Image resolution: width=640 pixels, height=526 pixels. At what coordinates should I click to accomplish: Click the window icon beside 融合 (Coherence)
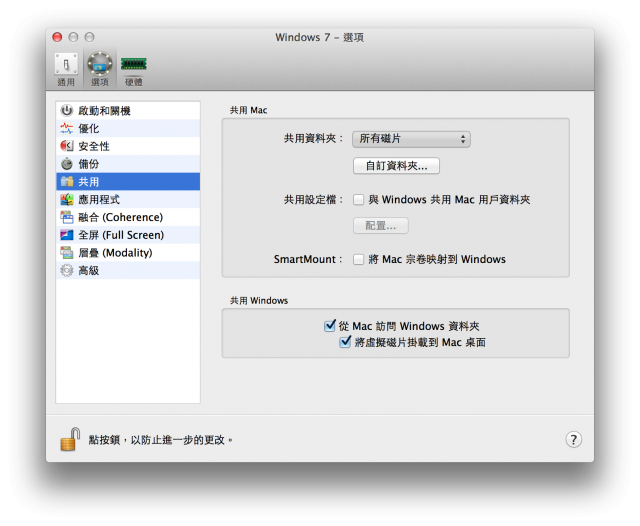(x=67, y=217)
